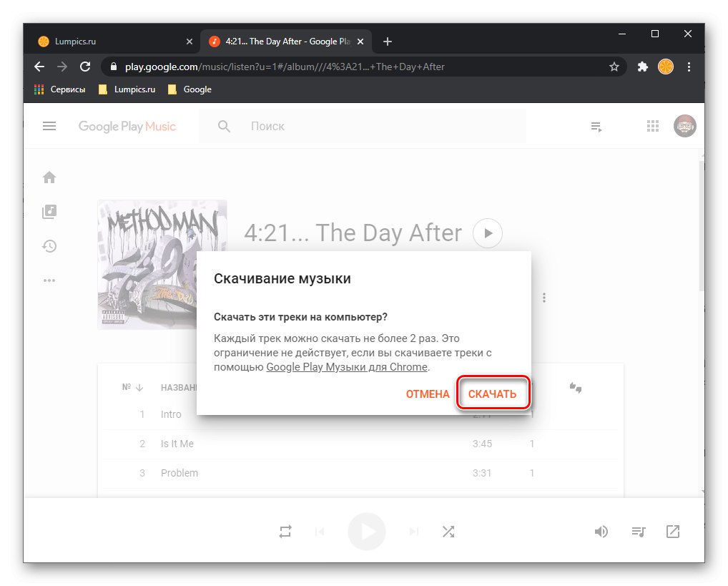The width and height of the screenshot is (728, 586).
Task: Open the Lumpics.ru bookmark folder
Action: tap(127, 89)
